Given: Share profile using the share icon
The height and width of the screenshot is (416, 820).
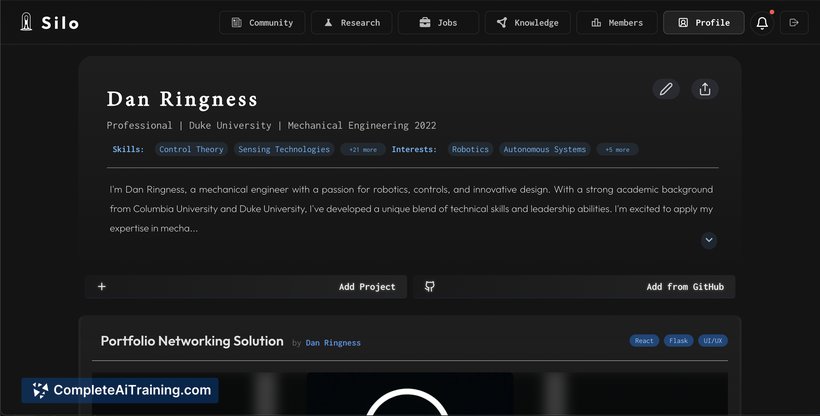Looking at the screenshot, I should [705, 89].
